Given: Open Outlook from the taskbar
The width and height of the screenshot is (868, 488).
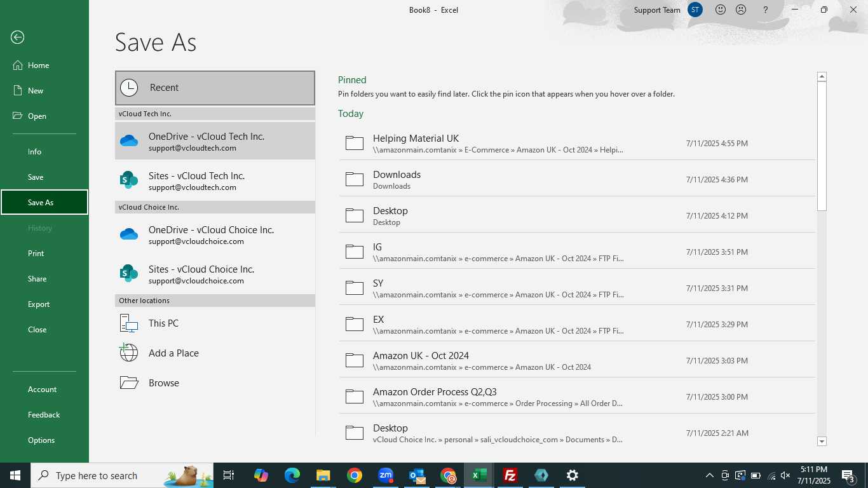Looking at the screenshot, I should 417,475.
